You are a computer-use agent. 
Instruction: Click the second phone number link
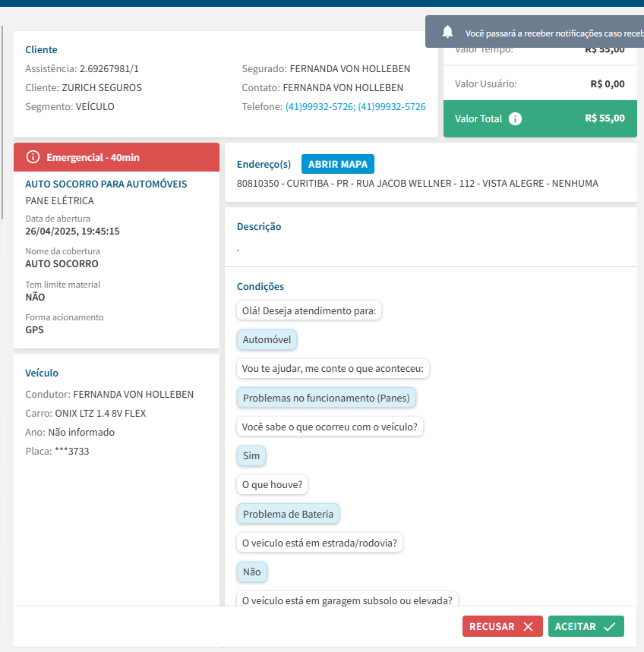pyautogui.click(x=392, y=107)
